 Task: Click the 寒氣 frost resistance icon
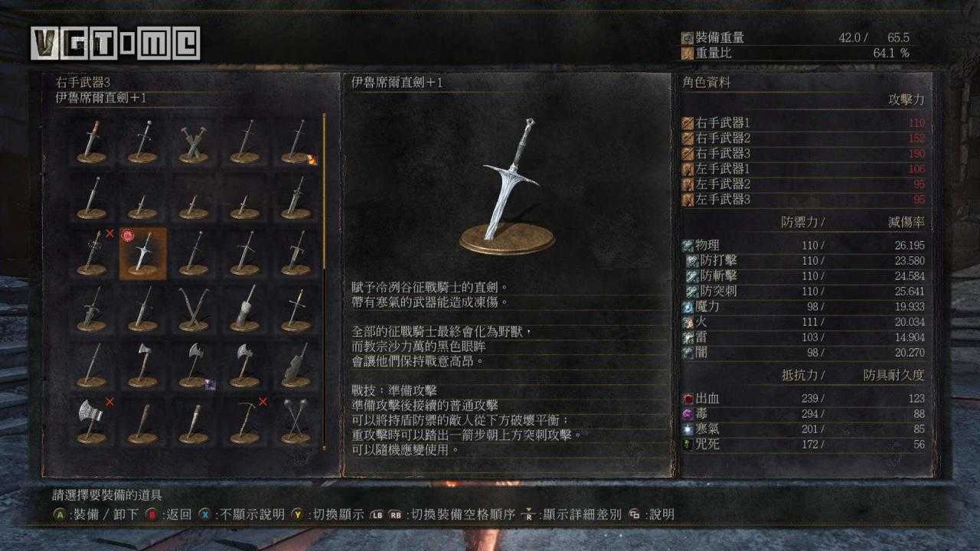coord(688,429)
